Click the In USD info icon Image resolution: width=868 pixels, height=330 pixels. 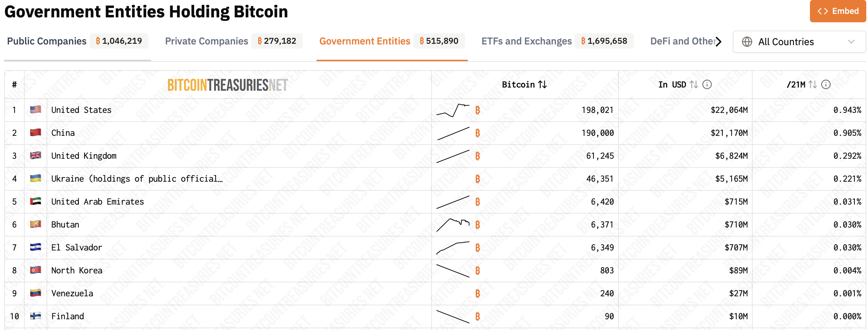[x=707, y=84]
